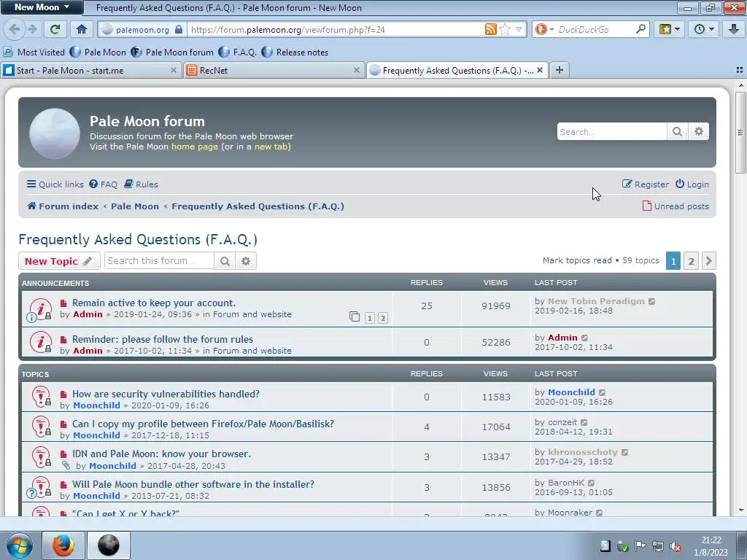
Task: Click the Windows Start orb
Action: tap(18, 545)
